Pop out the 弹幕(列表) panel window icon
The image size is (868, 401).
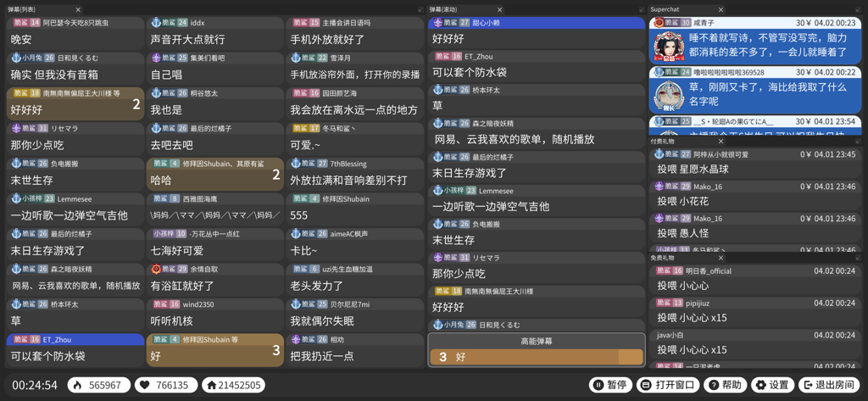tap(422, 9)
